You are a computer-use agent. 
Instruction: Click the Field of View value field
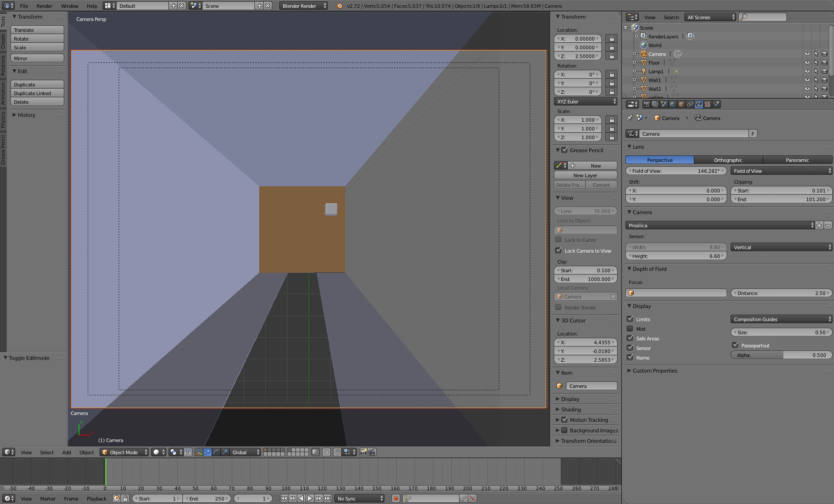pyautogui.click(x=676, y=171)
